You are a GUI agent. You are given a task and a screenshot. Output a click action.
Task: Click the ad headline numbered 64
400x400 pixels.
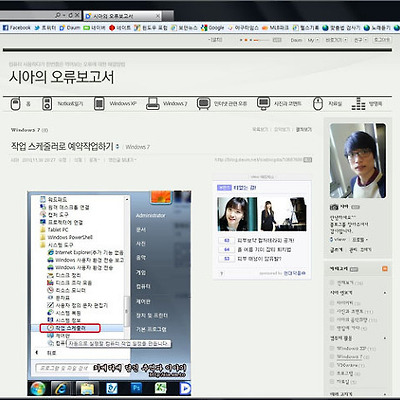point(264,249)
